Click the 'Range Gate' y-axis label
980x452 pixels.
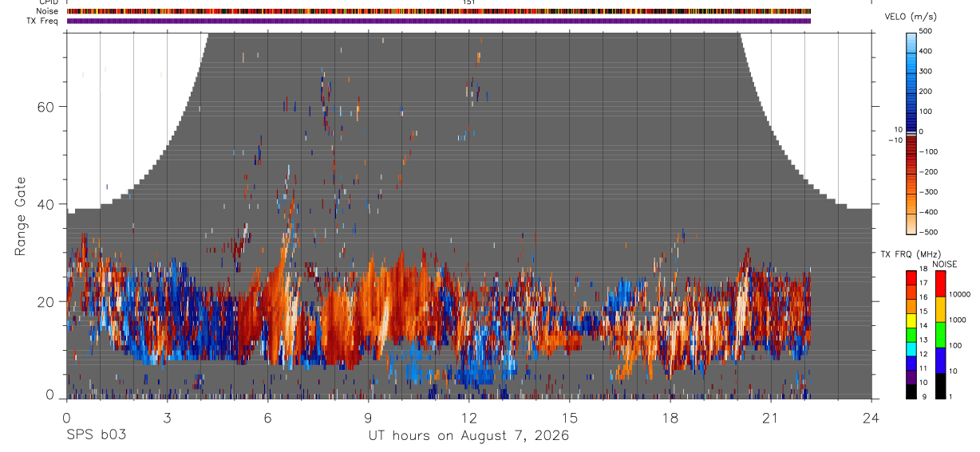(22, 216)
